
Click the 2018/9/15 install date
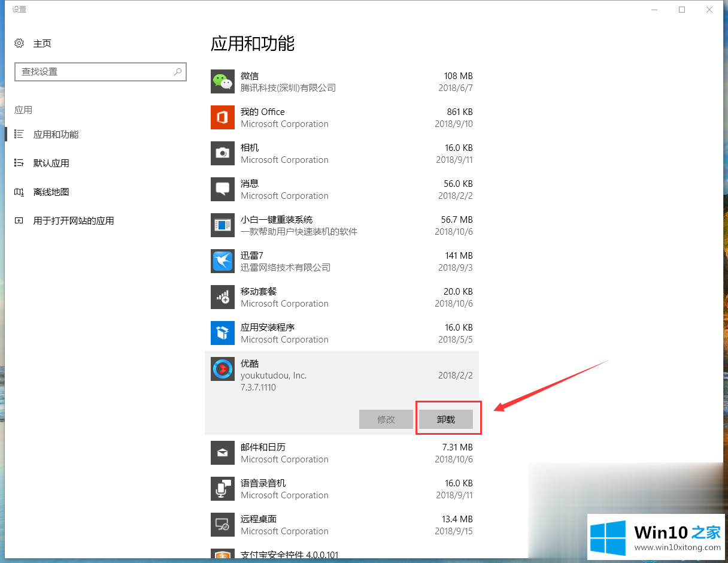pos(454,531)
